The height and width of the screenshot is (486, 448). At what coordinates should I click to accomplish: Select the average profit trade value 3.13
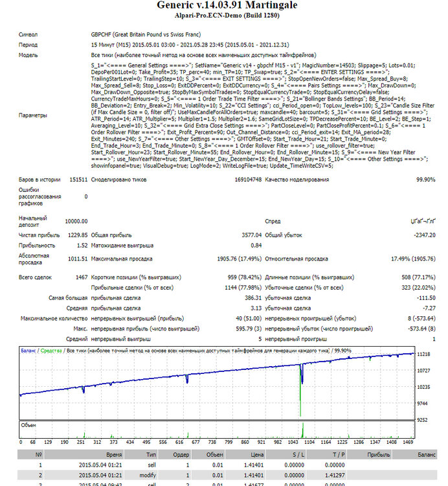point(256,308)
